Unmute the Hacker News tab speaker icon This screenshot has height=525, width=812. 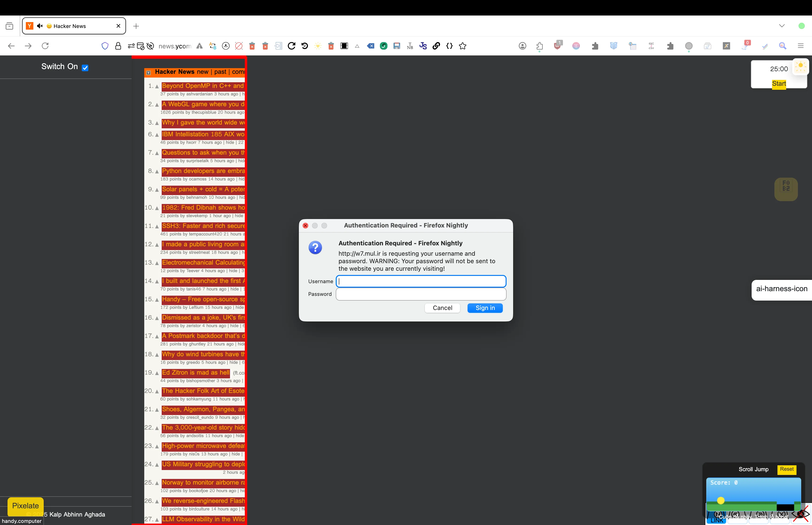tap(40, 26)
